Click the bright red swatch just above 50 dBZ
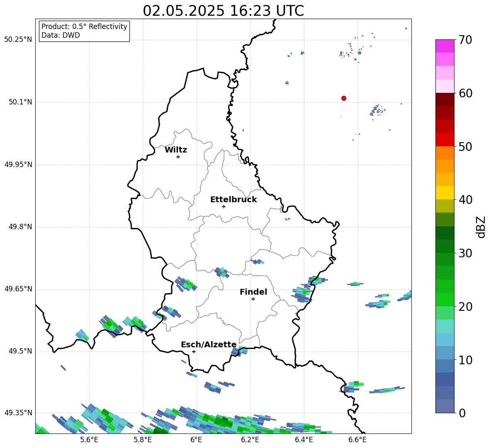The height and width of the screenshot is (448, 491). (x=445, y=140)
